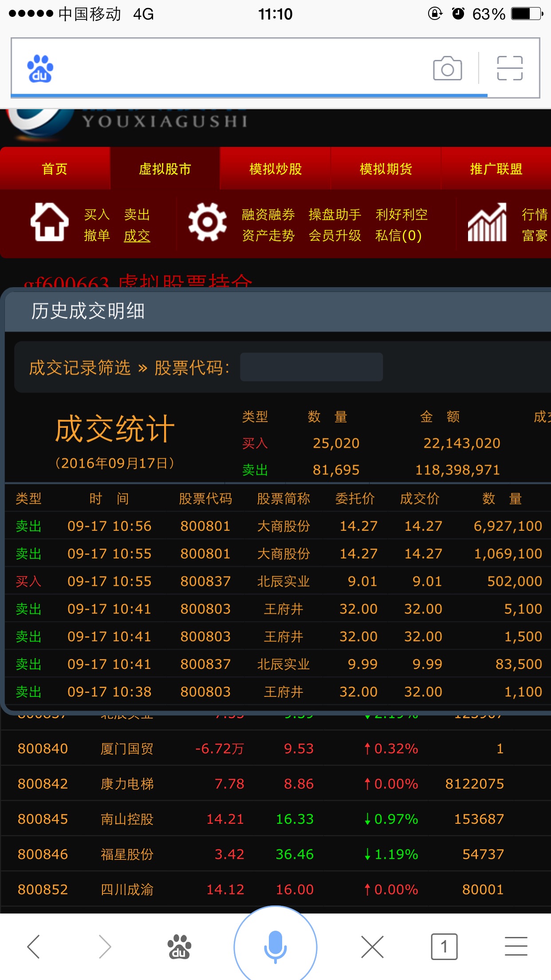This screenshot has width=551, height=980.
Task: Open the 模拟炒股 tab
Action: 275,169
